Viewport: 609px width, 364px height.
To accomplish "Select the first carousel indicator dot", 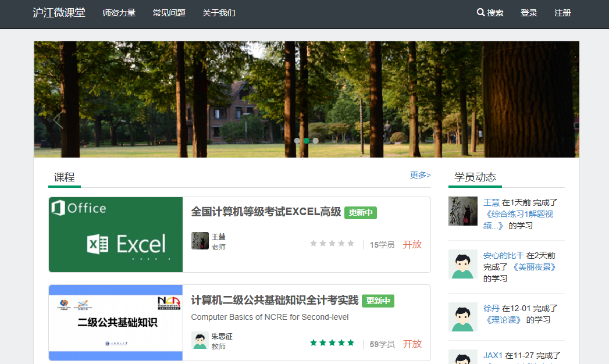I will tap(297, 141).
